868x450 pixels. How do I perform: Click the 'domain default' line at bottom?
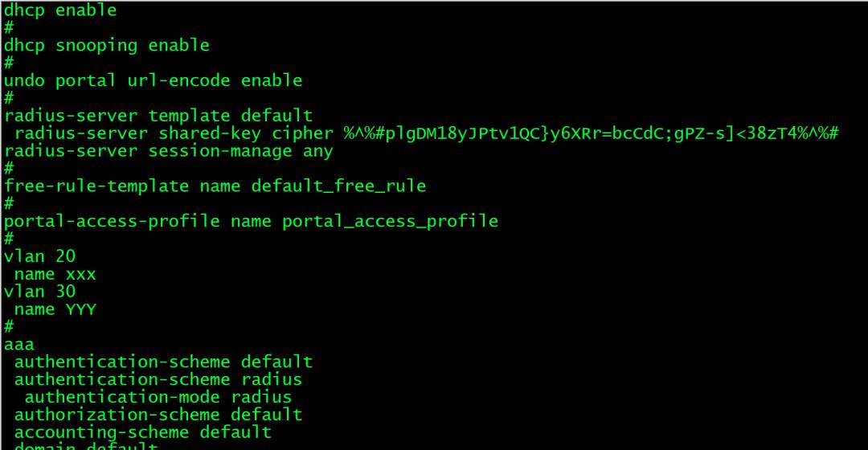coord(86,446)
